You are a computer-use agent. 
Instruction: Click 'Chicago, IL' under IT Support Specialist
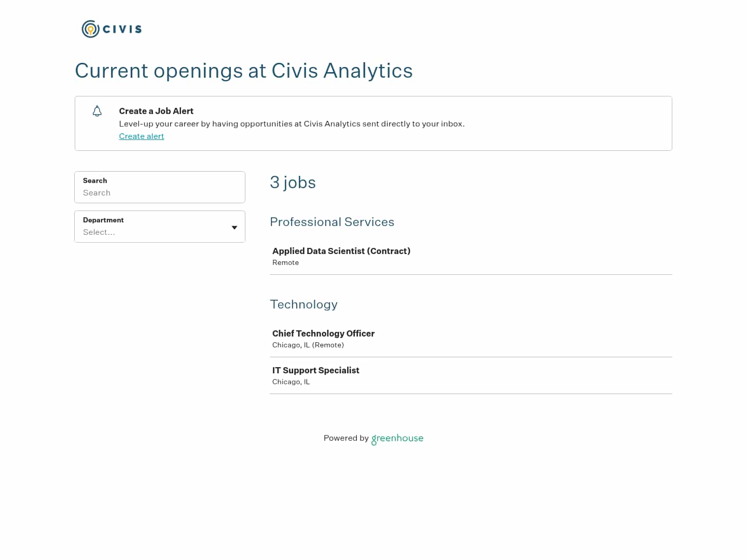[x=291, y=382]
